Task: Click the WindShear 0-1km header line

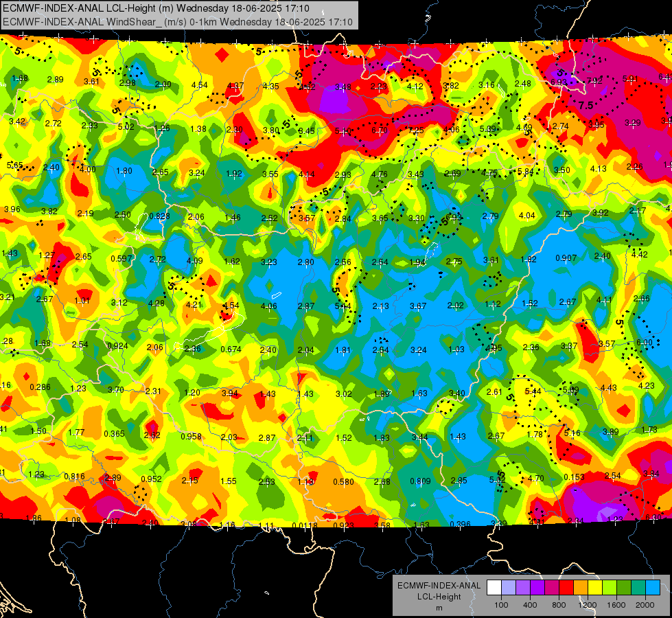Action: [177, 22]
